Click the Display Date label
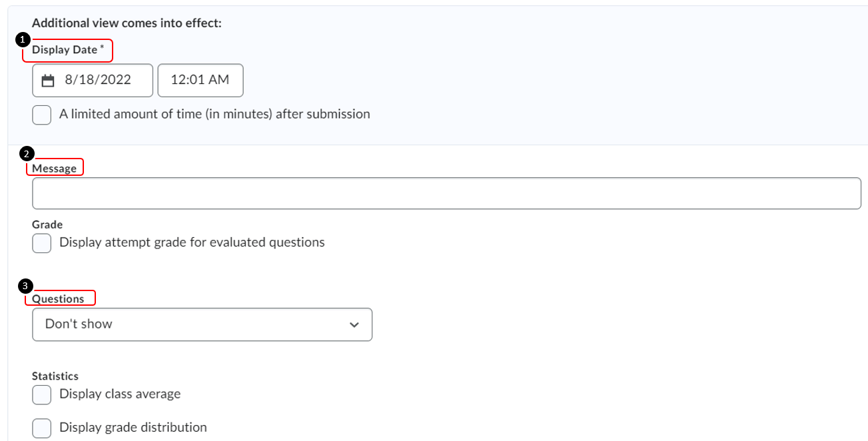Image resolution: width=868 pixels, height=441 pixels. (x=65, y=50)
